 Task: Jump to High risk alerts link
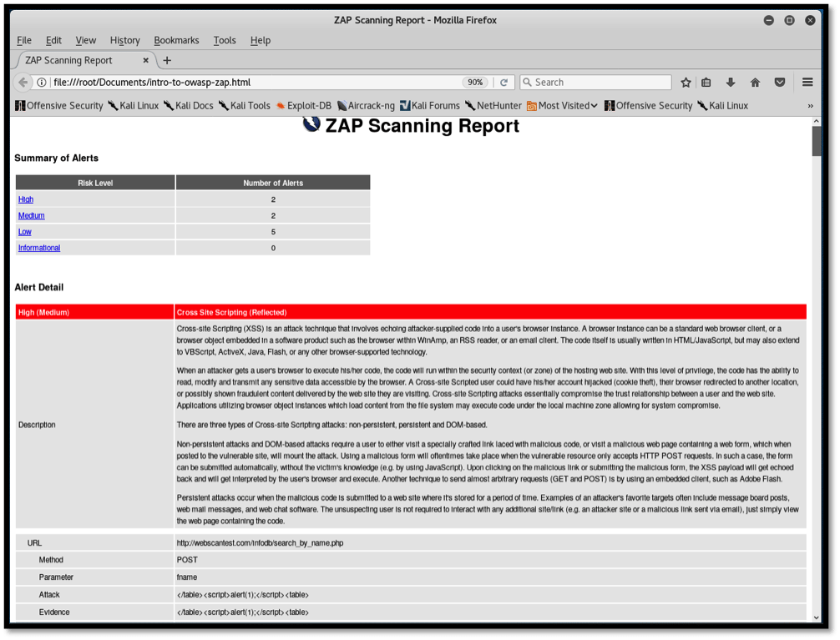coord(26,199)
